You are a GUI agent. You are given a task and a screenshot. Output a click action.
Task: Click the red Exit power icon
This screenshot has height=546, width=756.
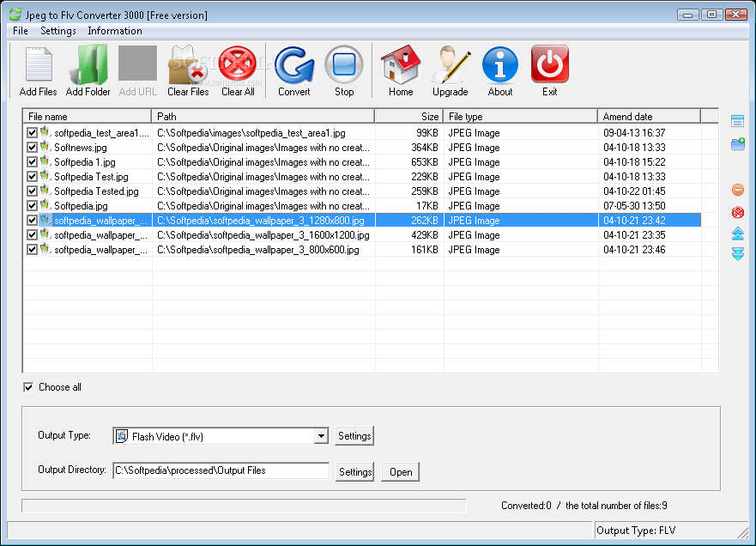pyautogui.click(x=550, y=64)
